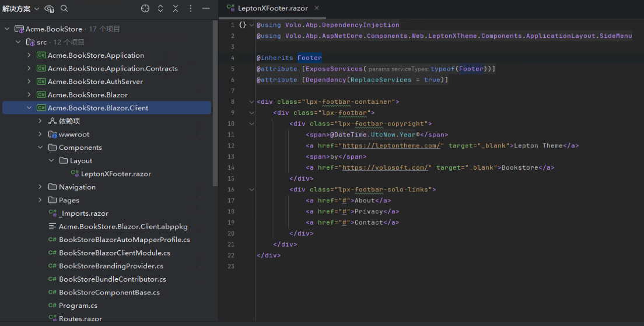Open the explorer panel options (three dots)
Screen dimensions: 644x326
click(191, 9)
